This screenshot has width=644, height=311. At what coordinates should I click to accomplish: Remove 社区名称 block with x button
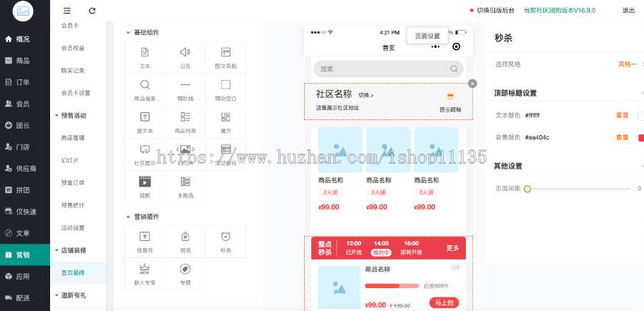point(472,83)
